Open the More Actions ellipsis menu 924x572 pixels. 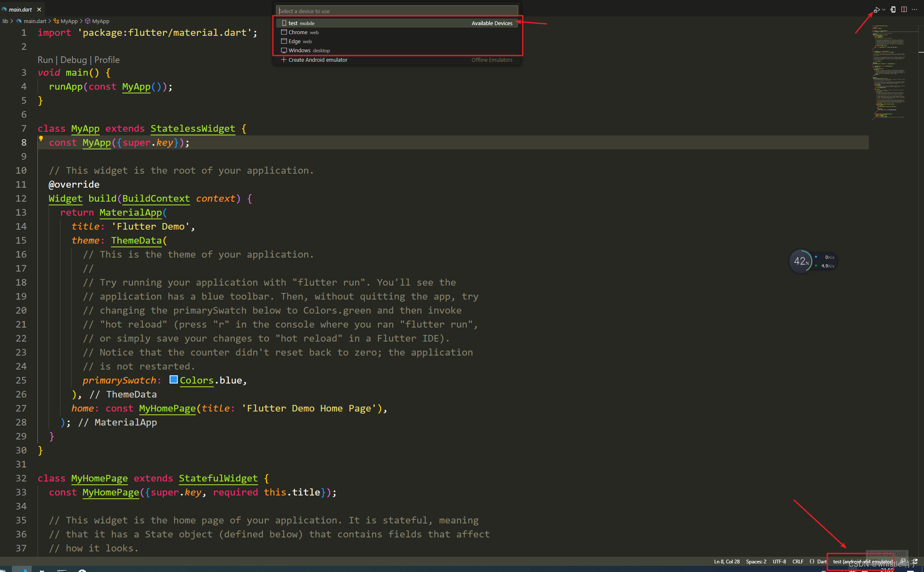[x=915, y=9]
